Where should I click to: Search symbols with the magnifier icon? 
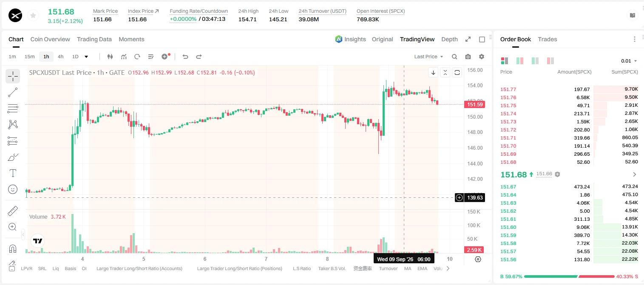(454, 57)
